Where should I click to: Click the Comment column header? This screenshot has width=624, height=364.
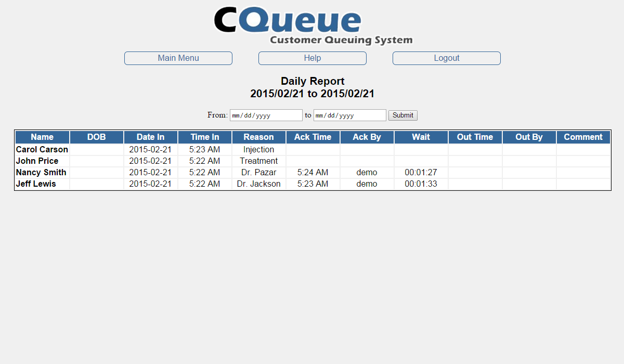pyautogui.click(x=583, y=137)
